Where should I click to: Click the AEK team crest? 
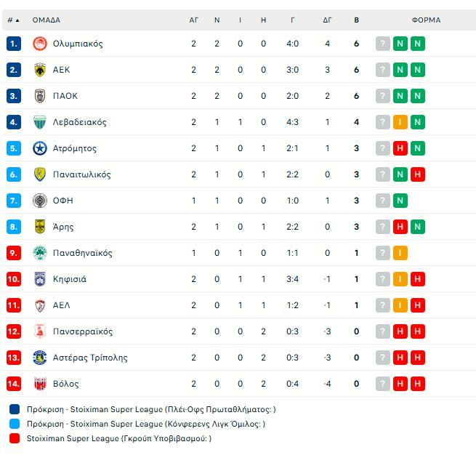coord(40,70)
